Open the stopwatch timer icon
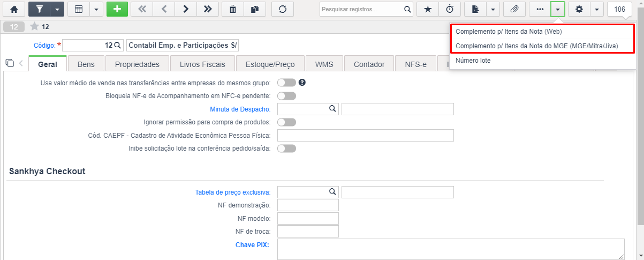The image size is (644, 260). pos(450,9)
